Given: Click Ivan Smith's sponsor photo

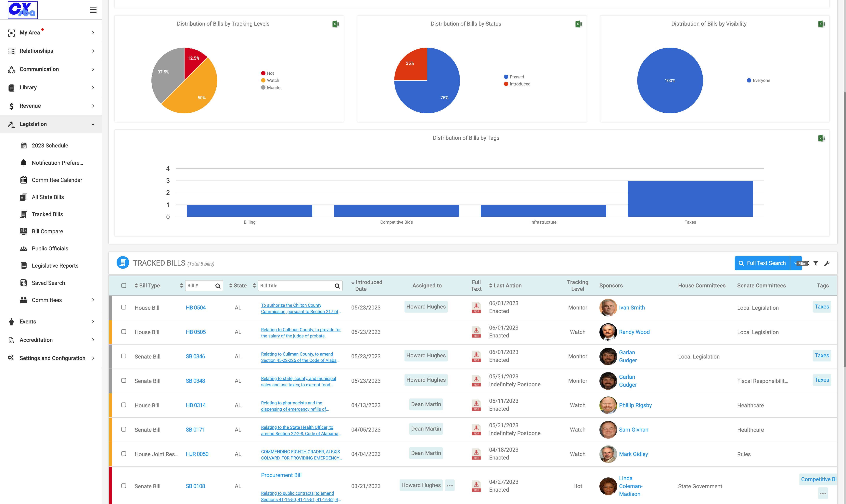Looking at the screenshot, I should coord(608,308).
